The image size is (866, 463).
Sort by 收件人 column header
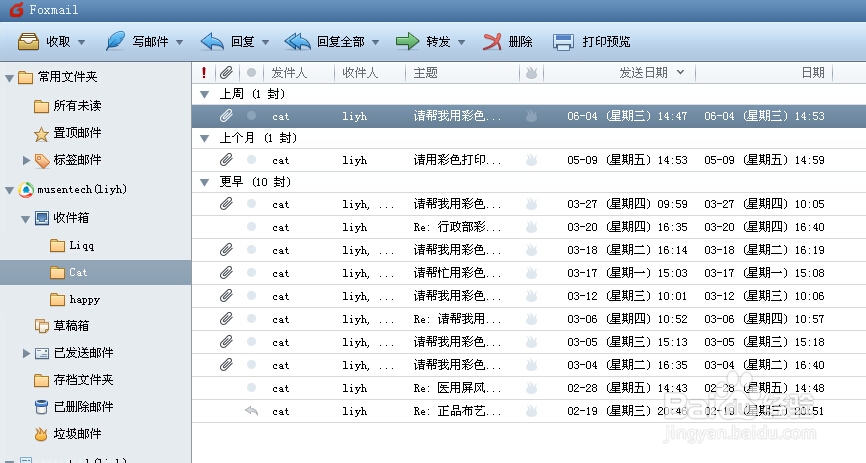[x=360, y=72]
